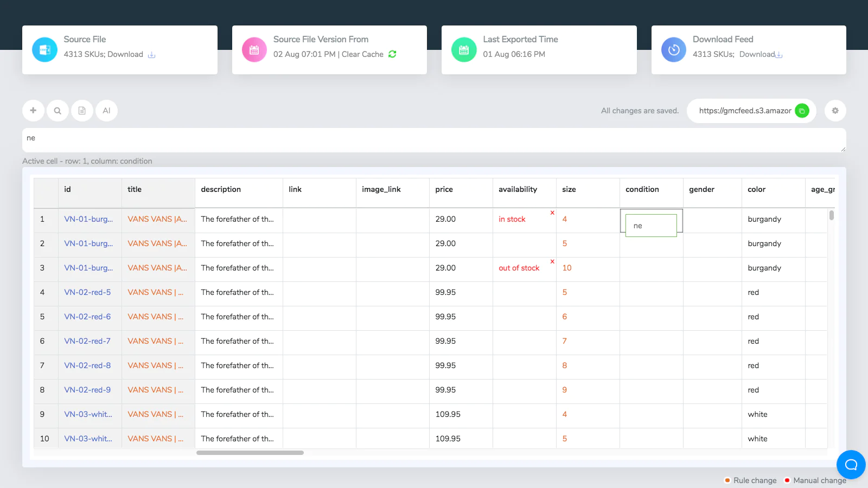The image size is (868, 488).
Task: Add a new item with the plus button
Action: pyautogui.click(x=33, y=111)
